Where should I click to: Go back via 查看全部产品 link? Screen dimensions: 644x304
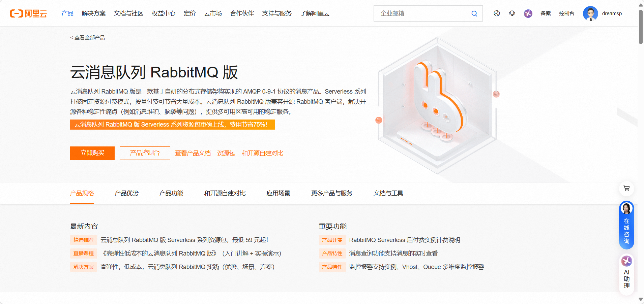[87, 38]
